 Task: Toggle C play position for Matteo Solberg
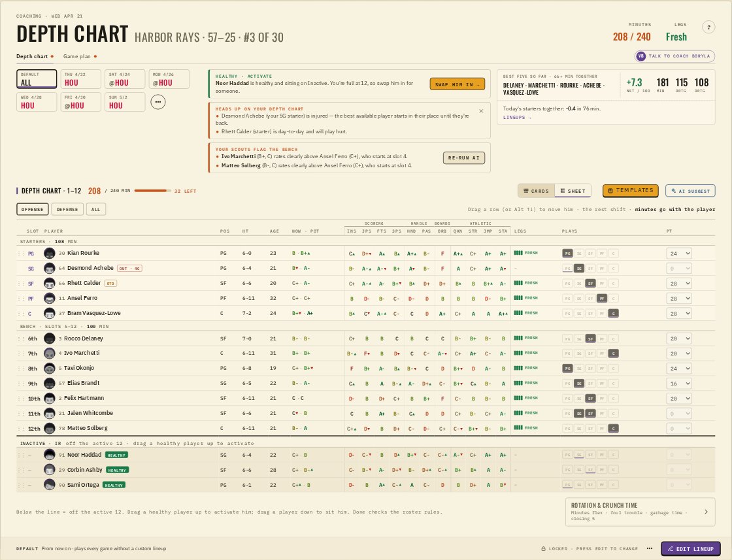pos(614,429)
